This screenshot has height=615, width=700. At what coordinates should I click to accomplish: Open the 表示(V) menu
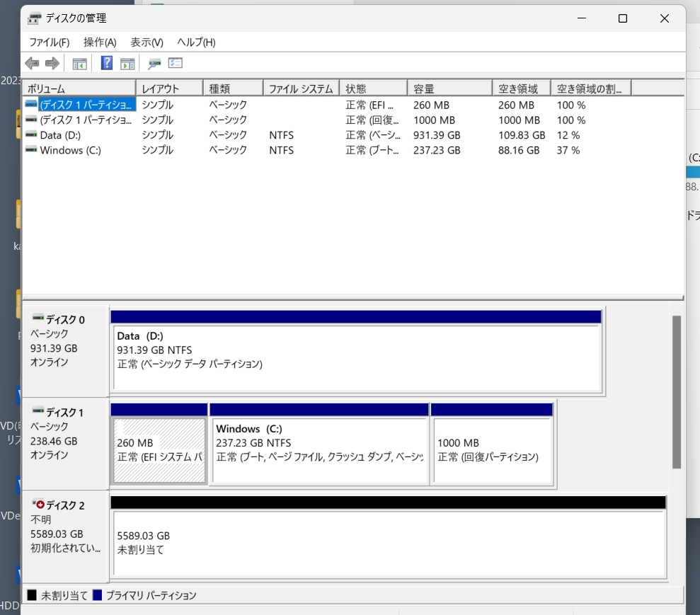click(147, 42)
